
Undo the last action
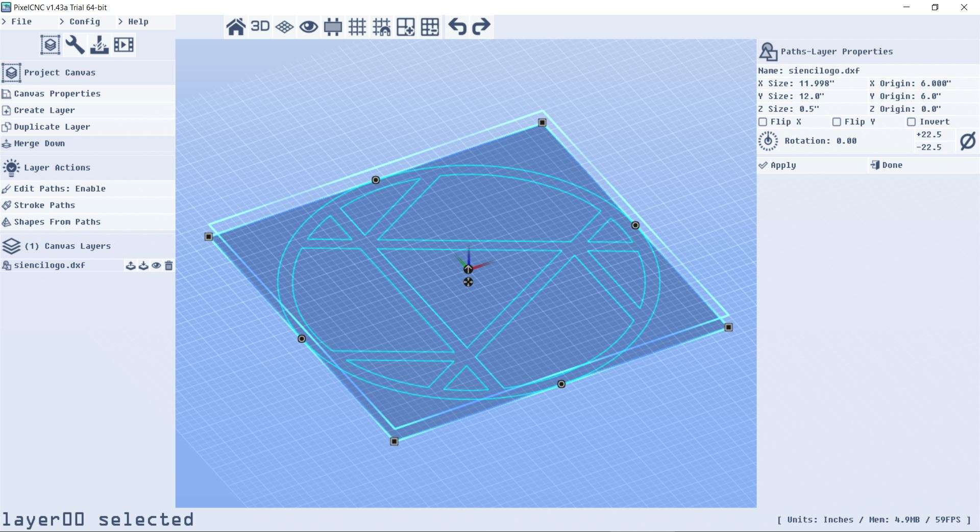pos(457,27)
